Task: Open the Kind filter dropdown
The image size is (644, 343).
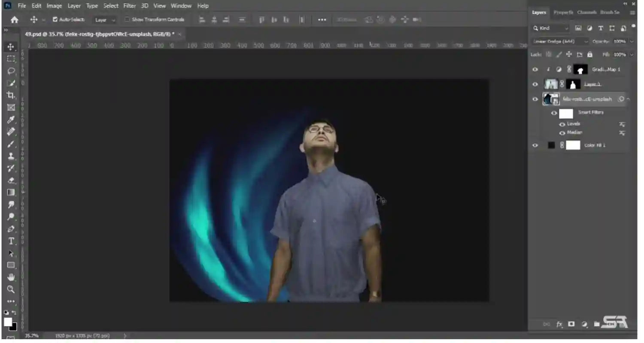Action: pyautogui.click(x=551, y=28)
